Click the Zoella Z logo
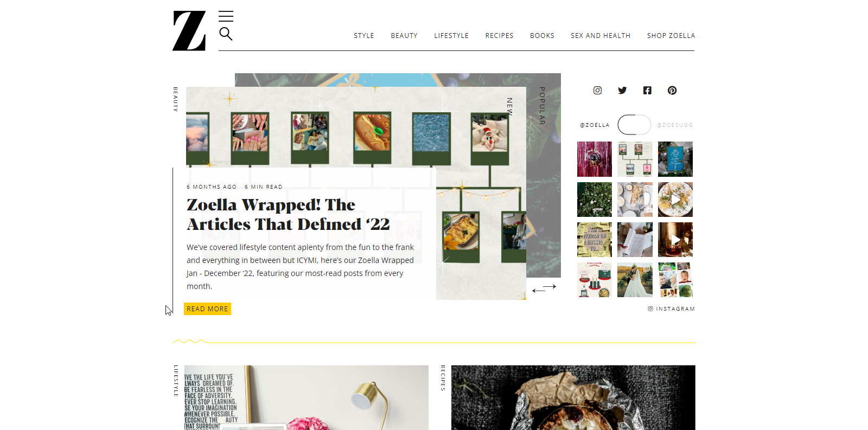Image resolution: width=868 pixels, height=430 pixels. 189,31
